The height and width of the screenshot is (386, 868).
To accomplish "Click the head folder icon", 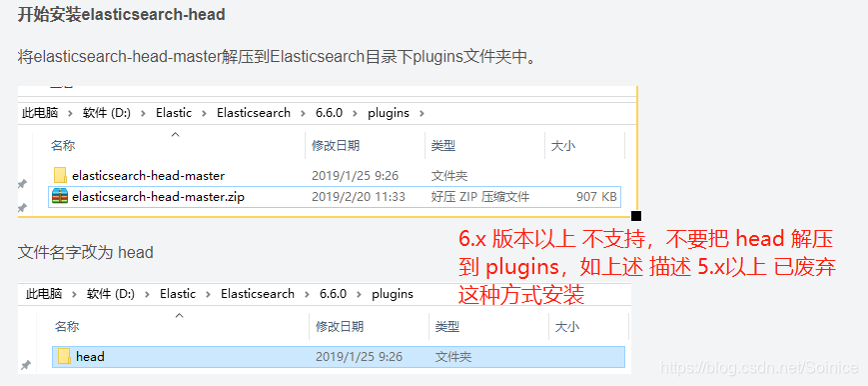I will click(x=64, y=357).
